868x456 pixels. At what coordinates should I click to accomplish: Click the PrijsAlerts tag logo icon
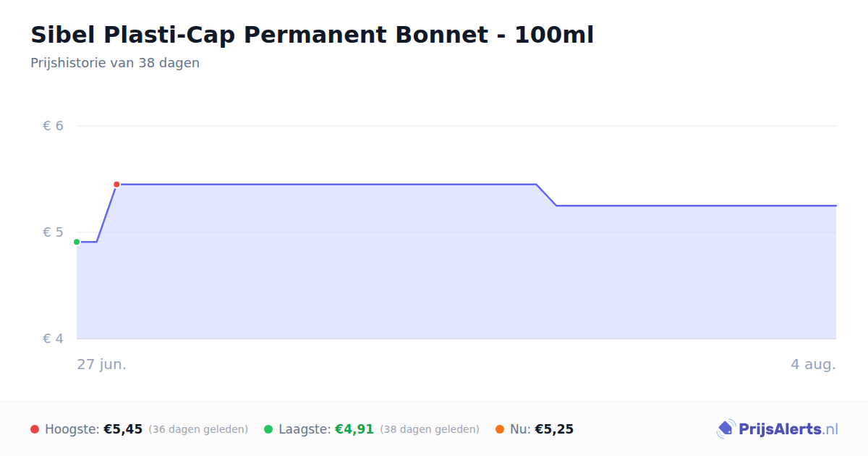(726, 429)
